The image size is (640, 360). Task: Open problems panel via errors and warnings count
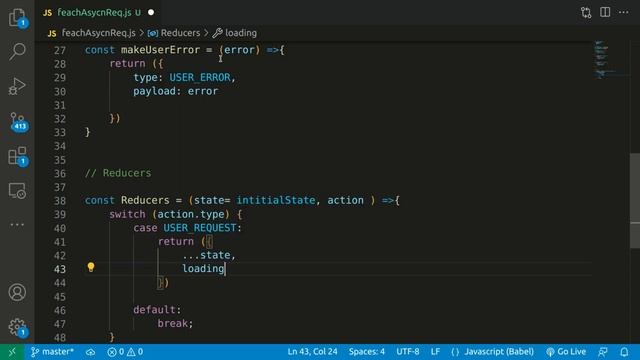[x=125, y=352]
